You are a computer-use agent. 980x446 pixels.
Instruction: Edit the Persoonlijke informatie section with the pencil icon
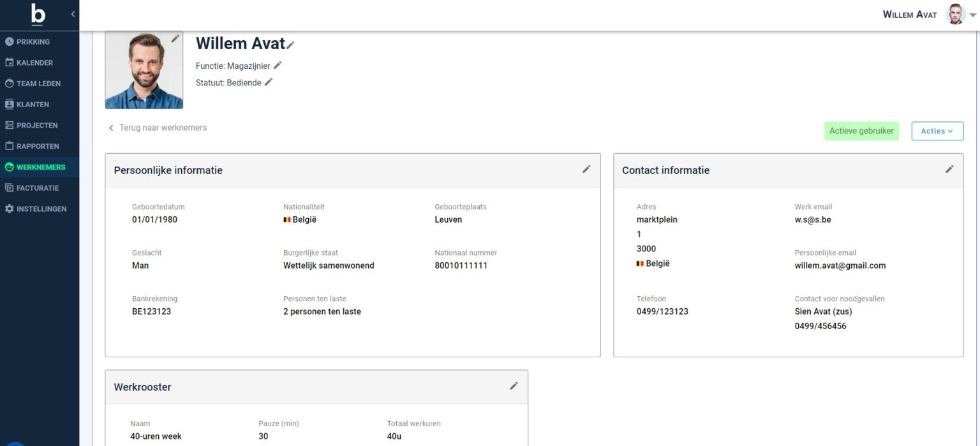586,169
